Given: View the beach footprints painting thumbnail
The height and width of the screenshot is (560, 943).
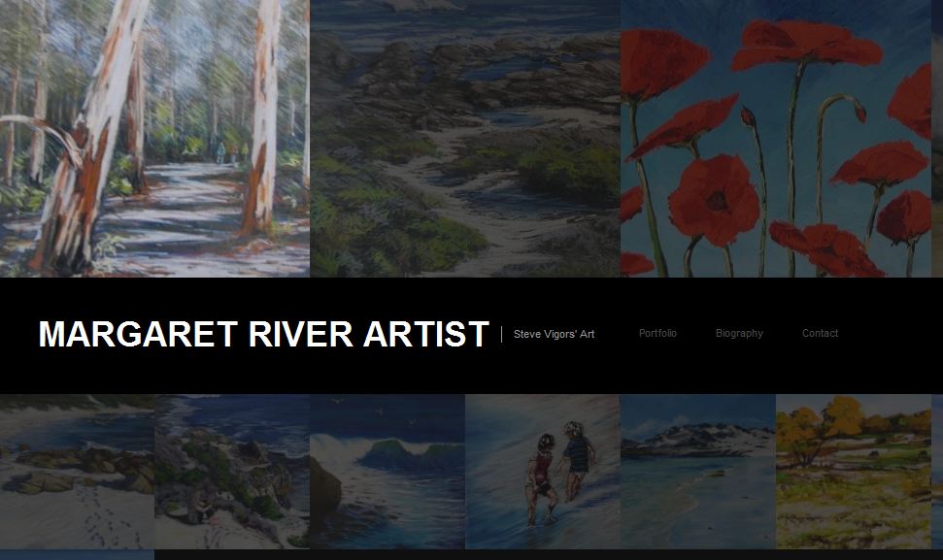Looking at the screenshot, I should [77, 472].
